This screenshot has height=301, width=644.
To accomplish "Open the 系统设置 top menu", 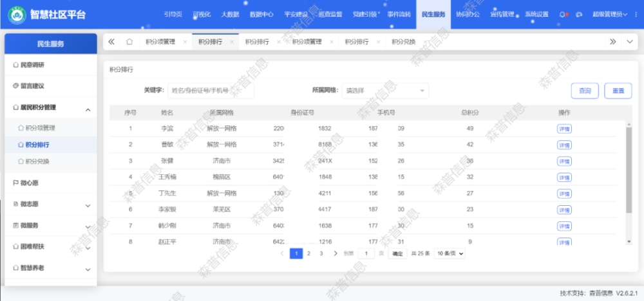I will pyautogui.click(x=537, y=14).
